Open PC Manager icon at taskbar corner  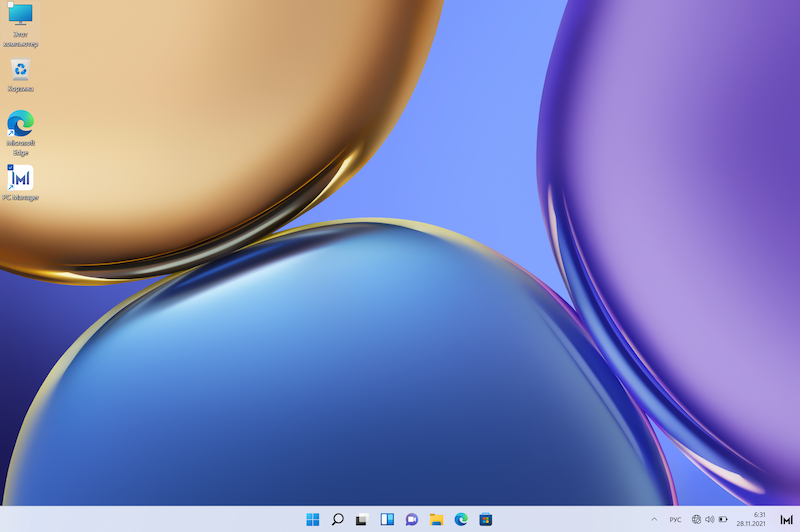click(x=786, y=519)
